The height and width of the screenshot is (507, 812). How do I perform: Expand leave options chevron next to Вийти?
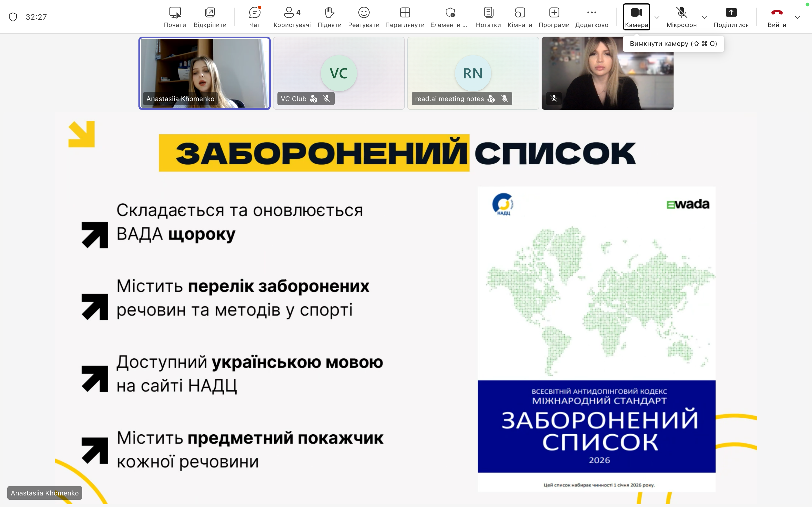(797, 17)
